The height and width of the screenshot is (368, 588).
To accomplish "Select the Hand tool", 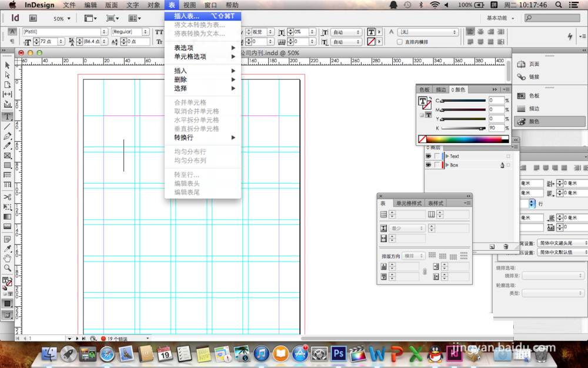I will click(7, 258).
